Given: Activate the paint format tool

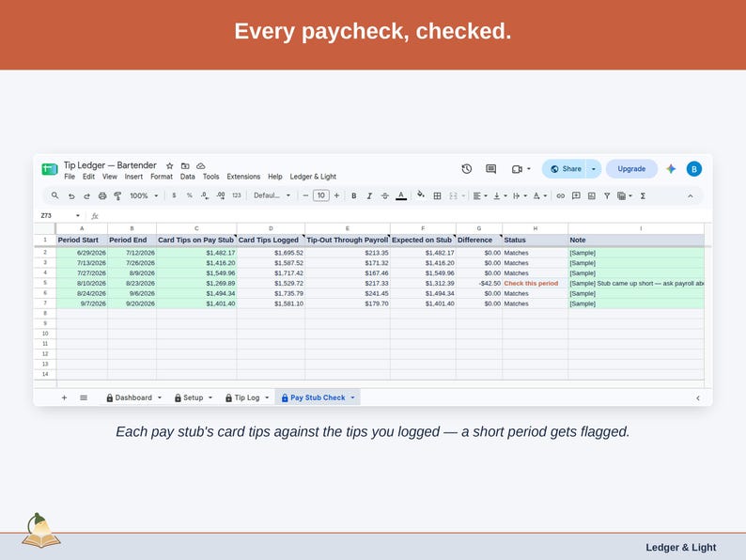Looking at the screenshot, I should click(117, 196).
